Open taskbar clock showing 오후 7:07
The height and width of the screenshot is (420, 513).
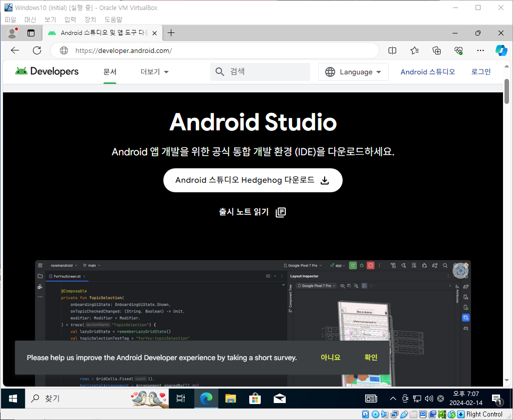(466, 399)
